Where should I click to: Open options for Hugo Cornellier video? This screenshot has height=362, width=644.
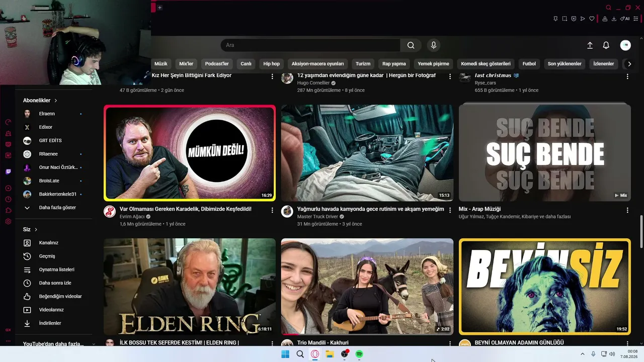click(x=450, y=76)
